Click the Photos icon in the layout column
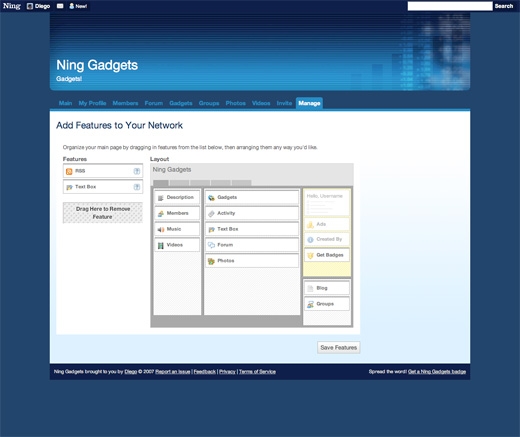The height and width of the screenshot is (437, 520). point(211,261)
